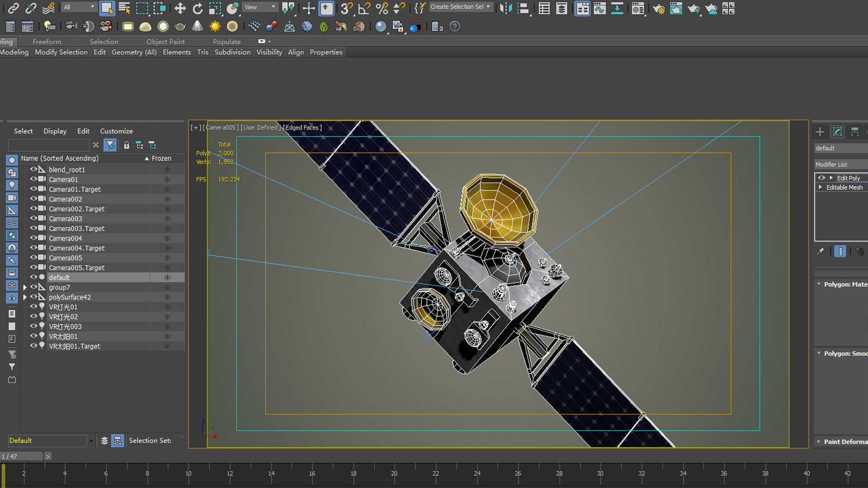Open the Object Paint ribbon tab
868x488 pixels.
165,42
